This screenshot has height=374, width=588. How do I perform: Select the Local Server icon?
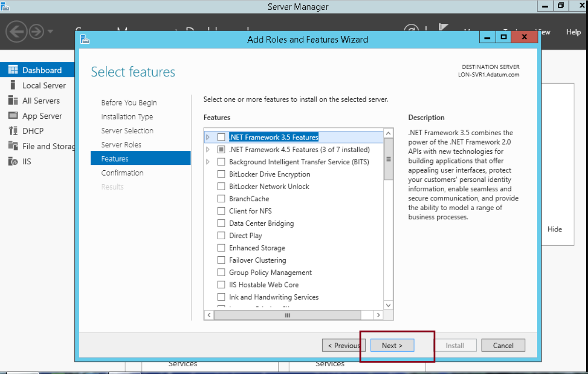coord(13,85)
